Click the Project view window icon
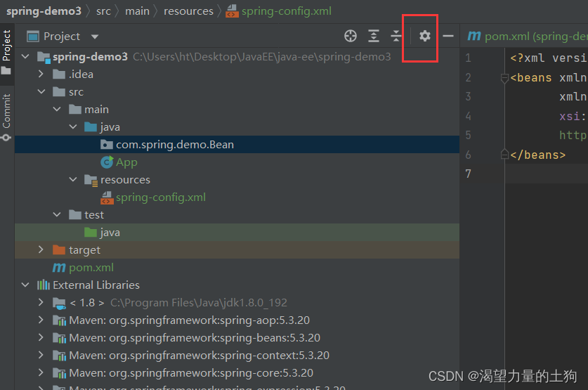This screenshot has height=390, width=588. pyautogui.click(x=33, y=37)
